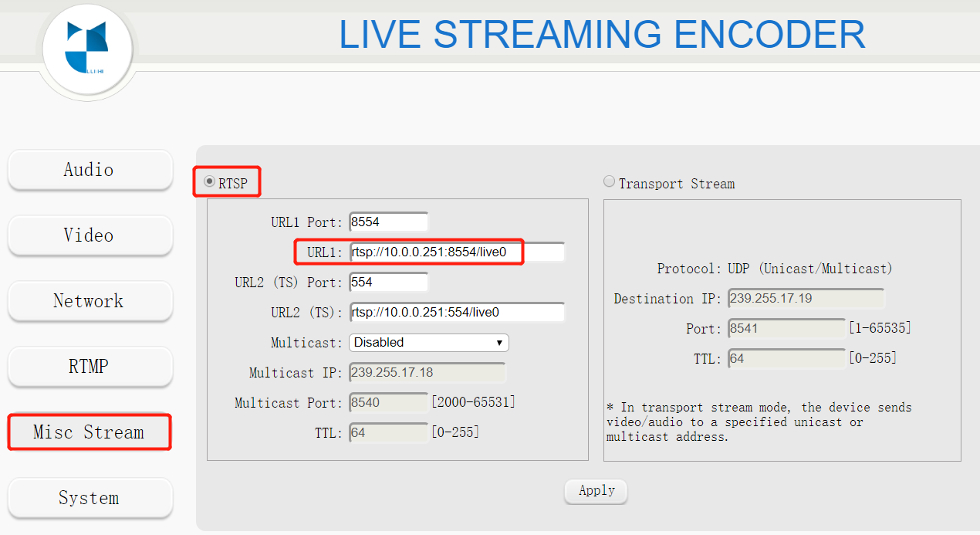
Task: Click the URL1 Port field showing 8554
Action: click(x=388, y=222)
